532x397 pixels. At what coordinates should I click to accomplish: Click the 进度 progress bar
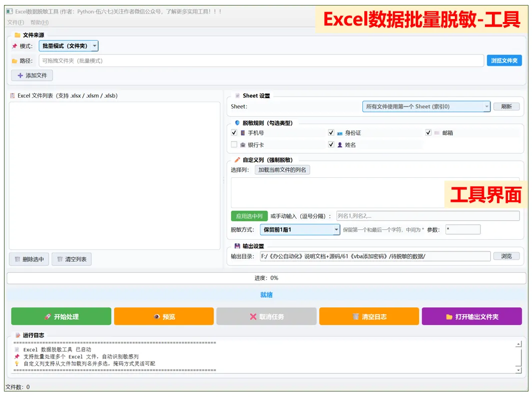click(266, 278)
